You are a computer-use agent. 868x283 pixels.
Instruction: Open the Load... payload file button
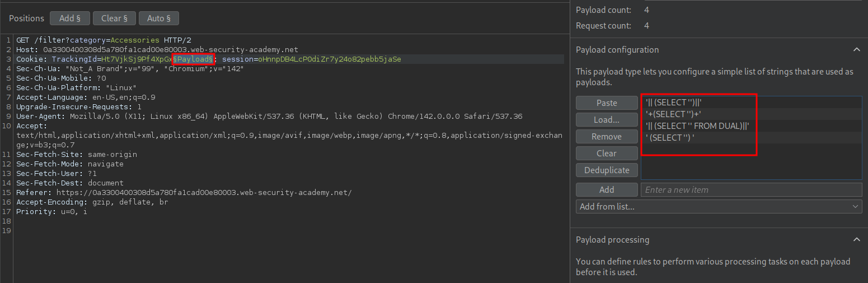(x=607, y=120)
